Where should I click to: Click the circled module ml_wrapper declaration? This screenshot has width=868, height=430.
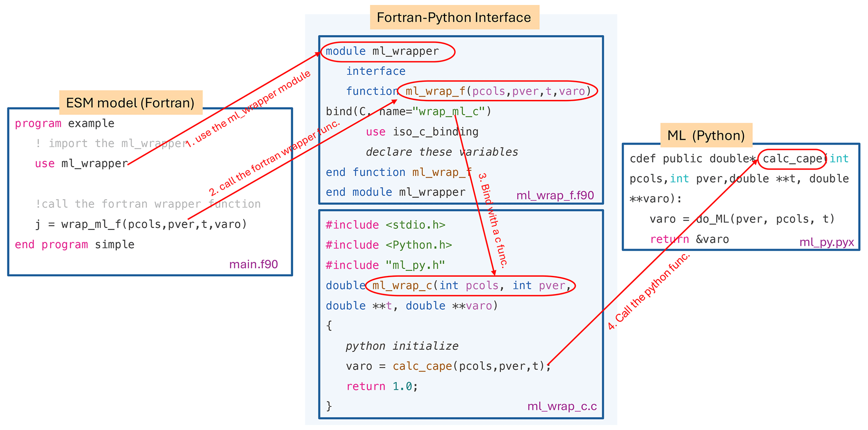point(388,52)
